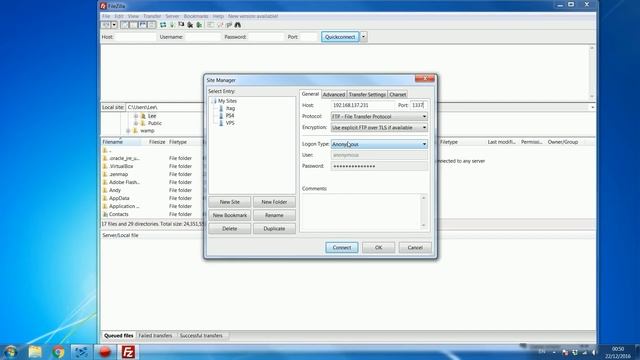
Task: Open the Site Manager icon's dropdown arrow
Action: (114, 25)
